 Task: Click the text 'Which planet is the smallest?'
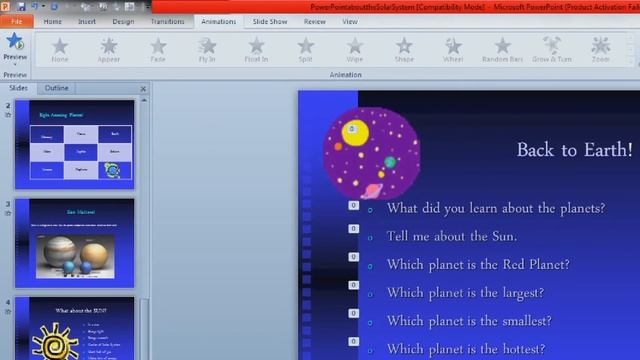point(469,321)
